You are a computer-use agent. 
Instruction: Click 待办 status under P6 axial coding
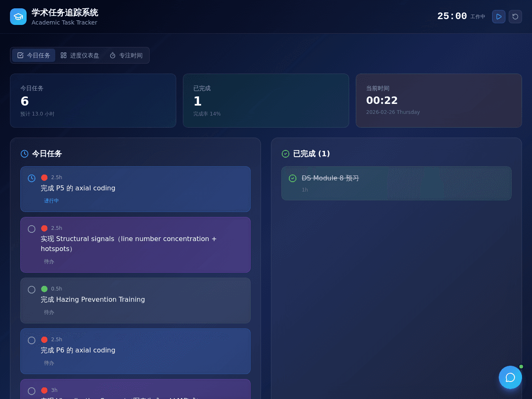pos(49,363)
